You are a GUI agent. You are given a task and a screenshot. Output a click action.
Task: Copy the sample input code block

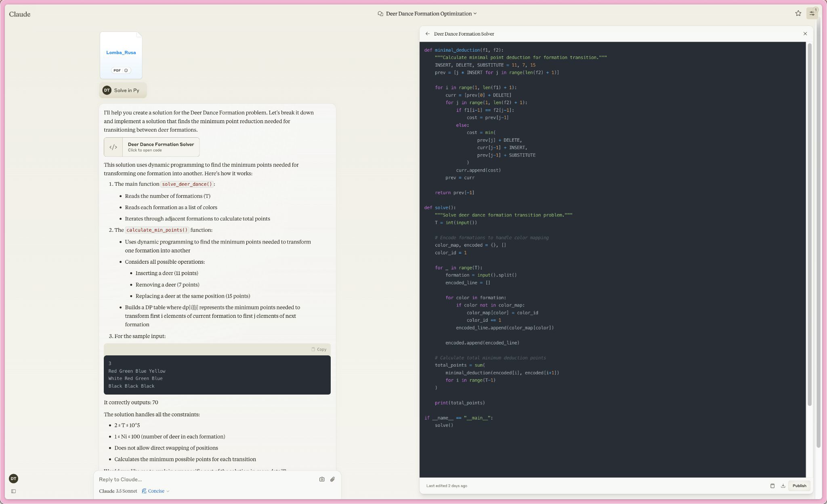[319, 349]
